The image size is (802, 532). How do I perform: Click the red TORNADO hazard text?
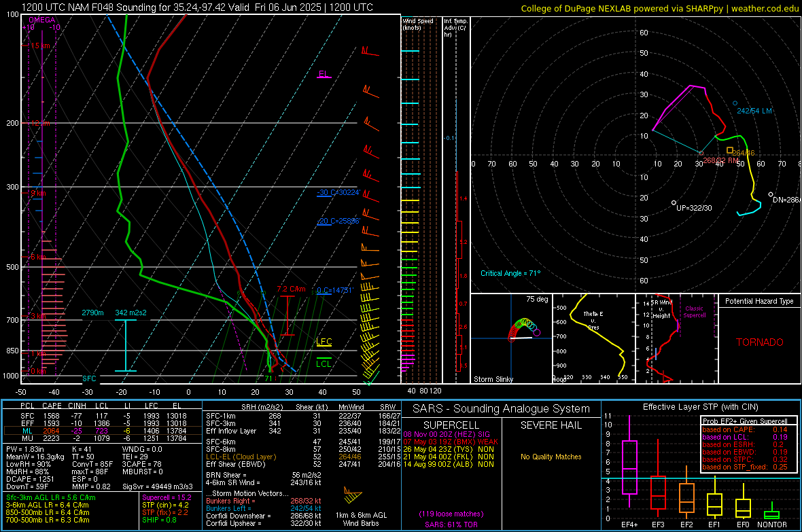click(760, 342)
